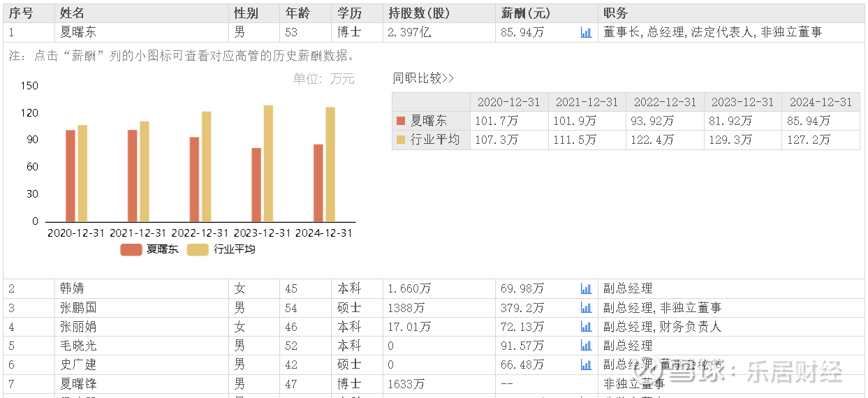Viewport: 868px width, 398px height.
Task: Click salary value 66.48万 for 史广建
Action: 523,364
